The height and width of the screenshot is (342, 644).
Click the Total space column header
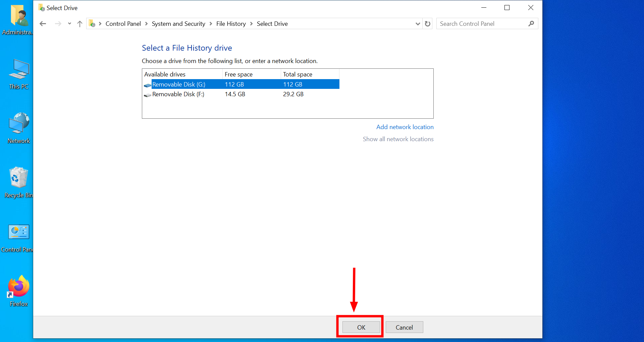310,74
